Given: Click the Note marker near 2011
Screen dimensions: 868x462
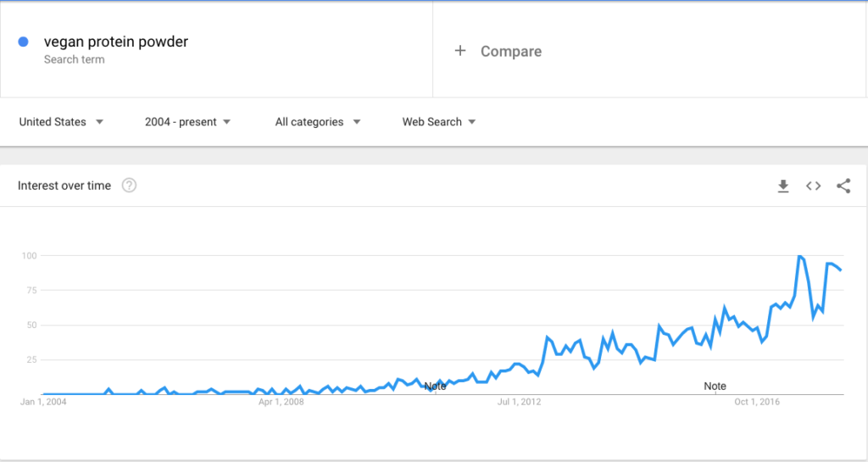Looking at the screenshot, I should click(435, 387).
